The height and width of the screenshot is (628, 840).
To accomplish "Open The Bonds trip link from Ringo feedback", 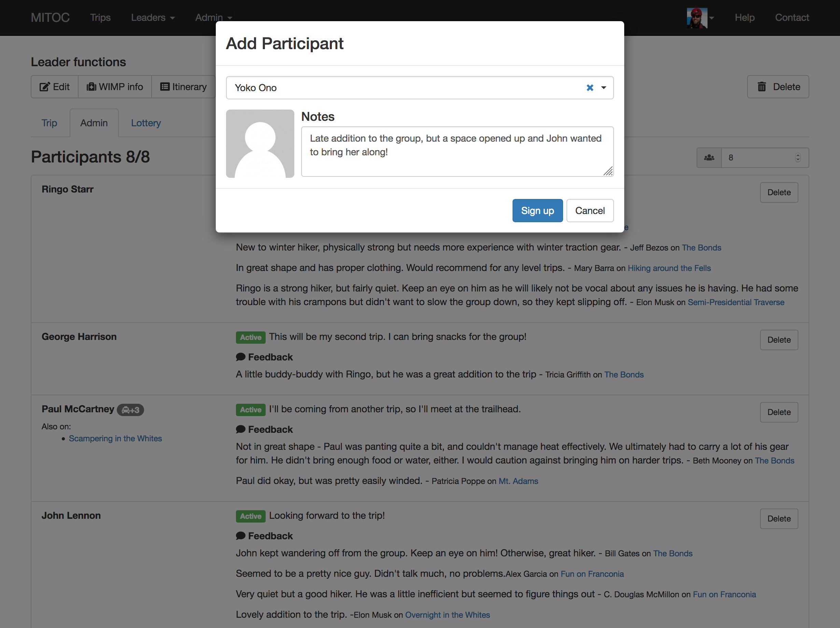I will (x=701, y=247).
